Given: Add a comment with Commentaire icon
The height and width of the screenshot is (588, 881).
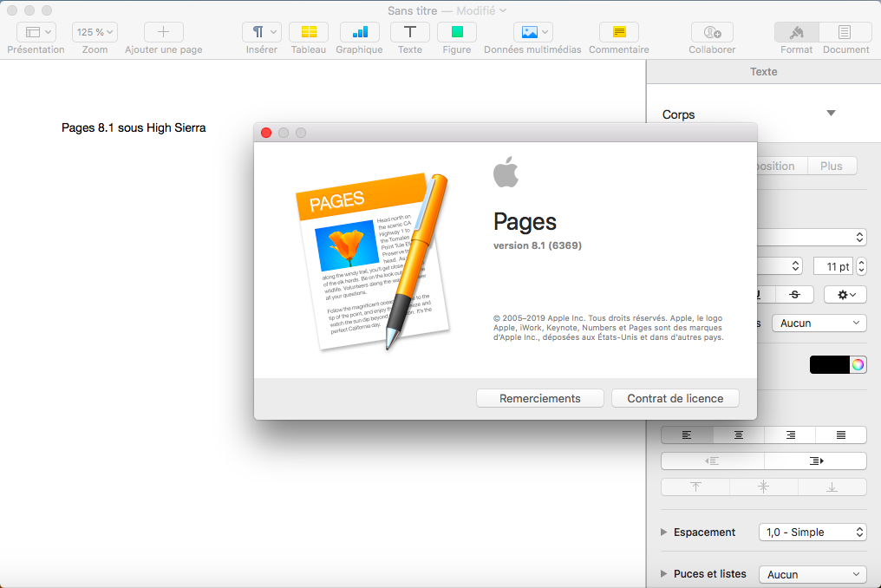Looking at the screenshot, I should [x=619, y=32].
